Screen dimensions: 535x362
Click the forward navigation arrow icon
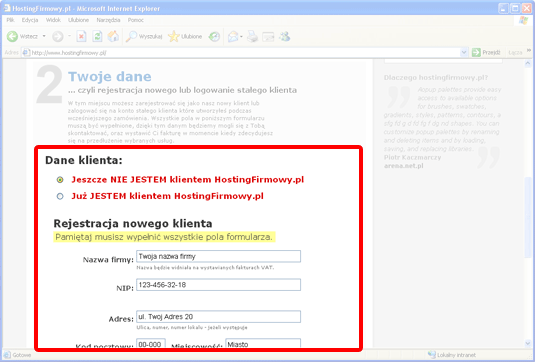coord(58,36)
